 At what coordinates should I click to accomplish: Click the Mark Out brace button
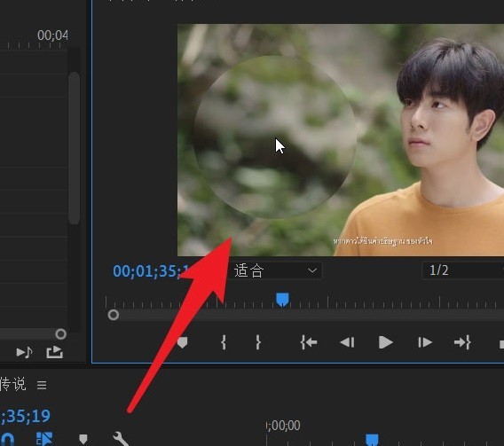coord(258,342)
